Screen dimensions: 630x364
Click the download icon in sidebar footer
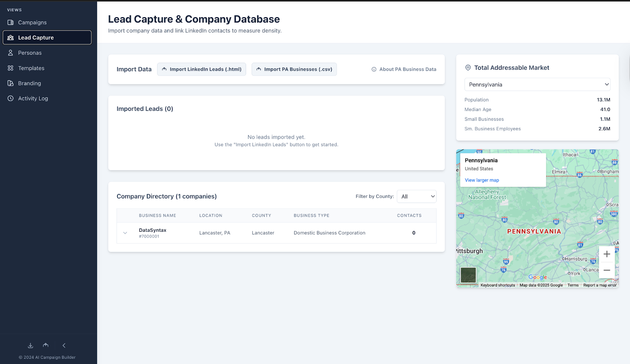(30, 346)
